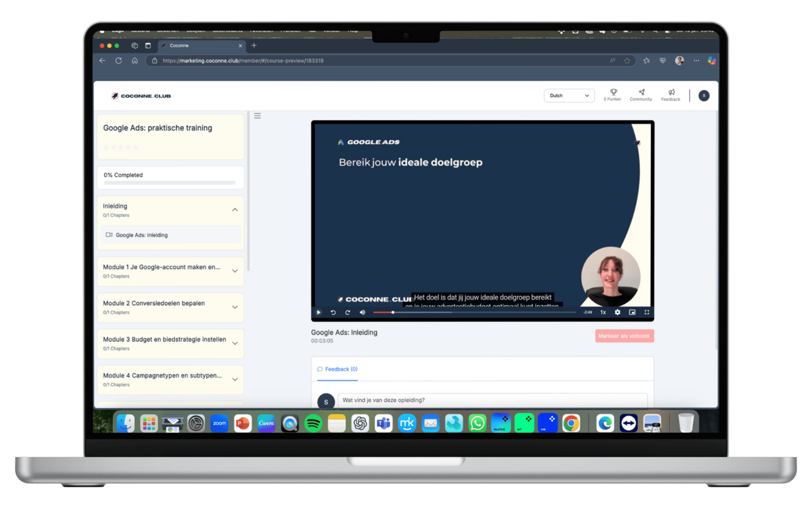The image size is (812, 508).
Task: Select the Coconne browser tab
Action: coord(202,46)
